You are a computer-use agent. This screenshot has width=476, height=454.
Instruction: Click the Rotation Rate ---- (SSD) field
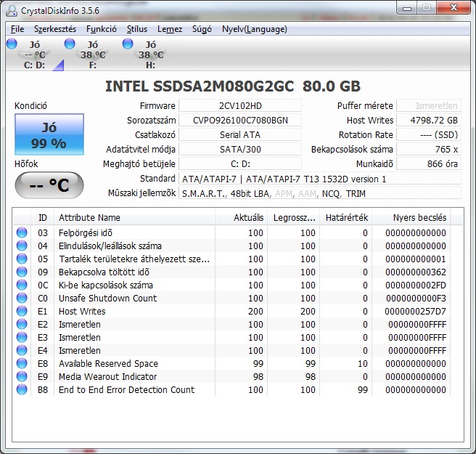click(x=429, y=135)
